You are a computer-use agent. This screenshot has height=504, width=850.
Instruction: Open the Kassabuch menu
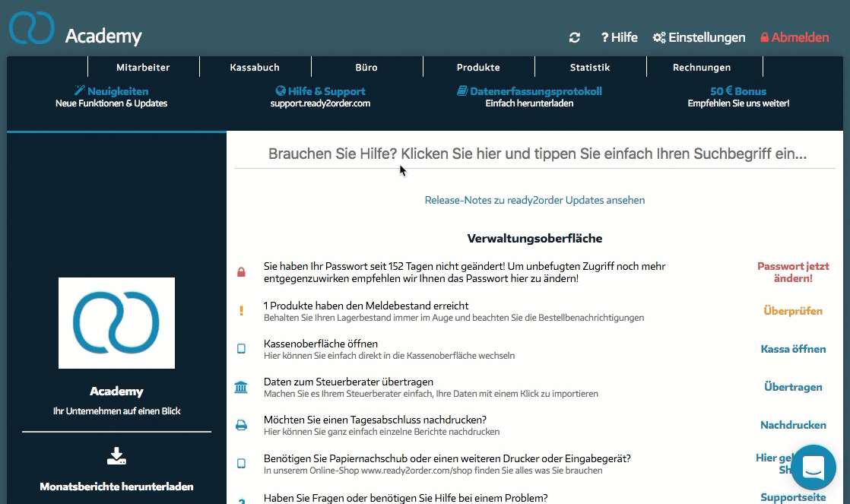point(255,67)
